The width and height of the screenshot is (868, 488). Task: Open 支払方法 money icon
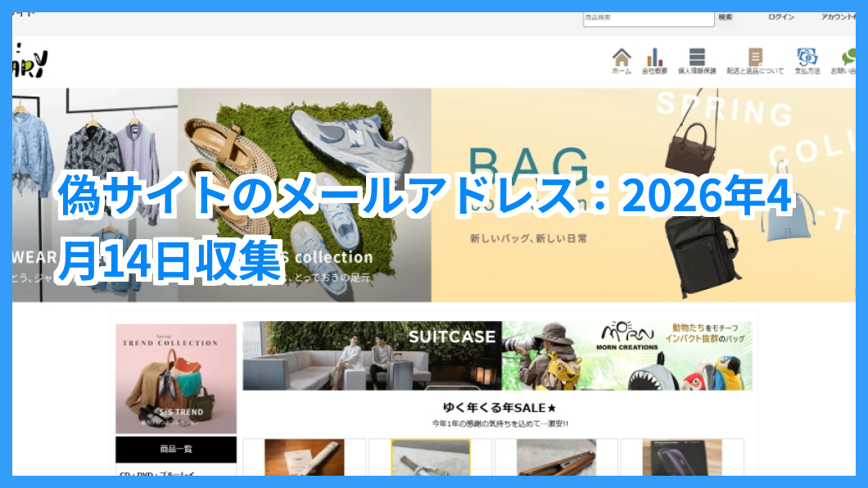point(807,58)
